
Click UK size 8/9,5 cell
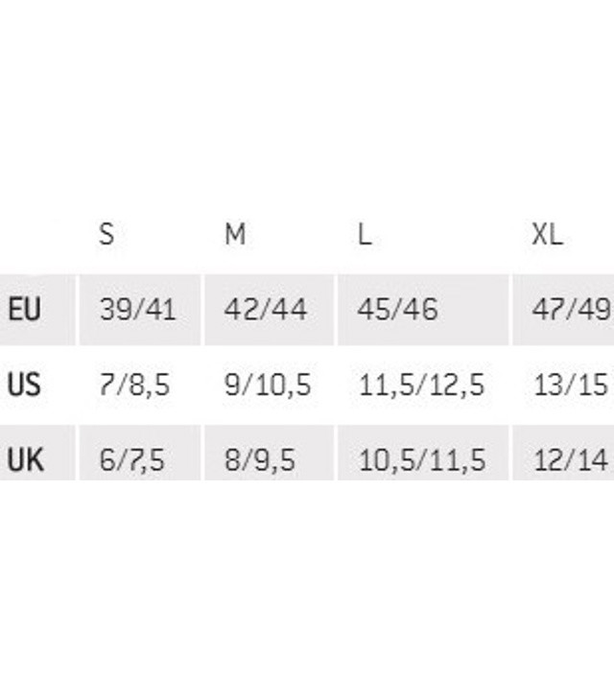(x=270, y=454)
